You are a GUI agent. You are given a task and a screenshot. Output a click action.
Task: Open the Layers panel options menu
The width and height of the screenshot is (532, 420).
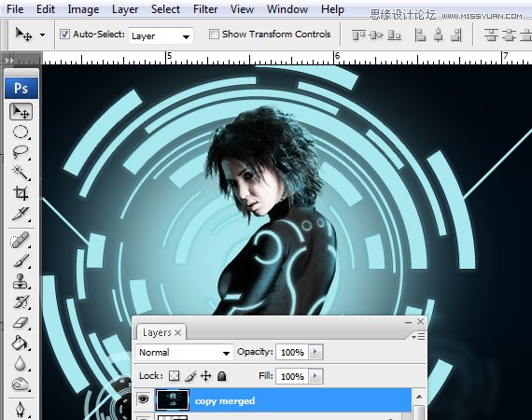[418, 336]
